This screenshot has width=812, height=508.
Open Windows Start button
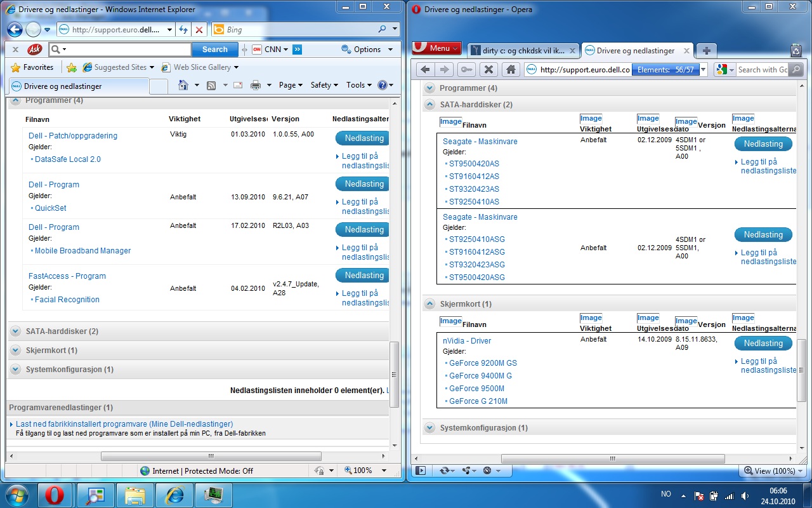pyautogui.click(x=16, y=495)
